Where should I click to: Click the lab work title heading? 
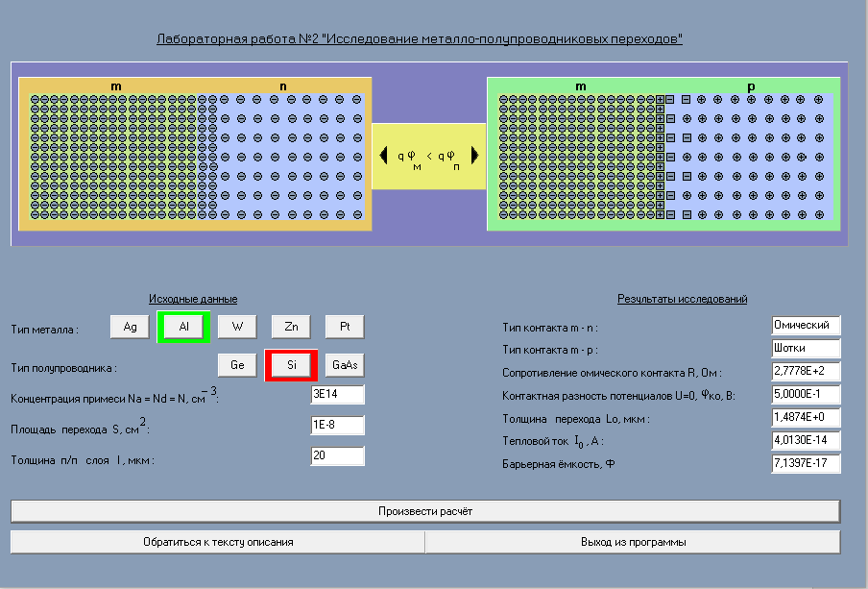click(419, 38)
